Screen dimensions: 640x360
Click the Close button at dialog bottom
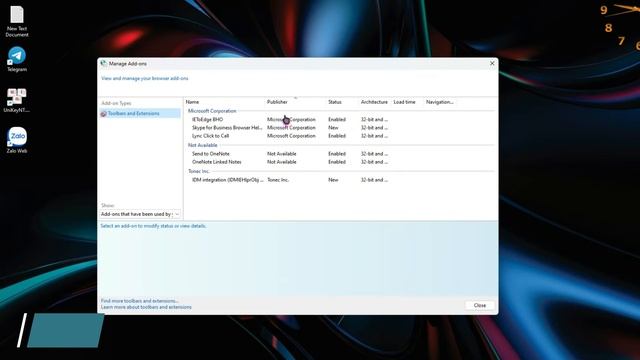click(480, 305)
